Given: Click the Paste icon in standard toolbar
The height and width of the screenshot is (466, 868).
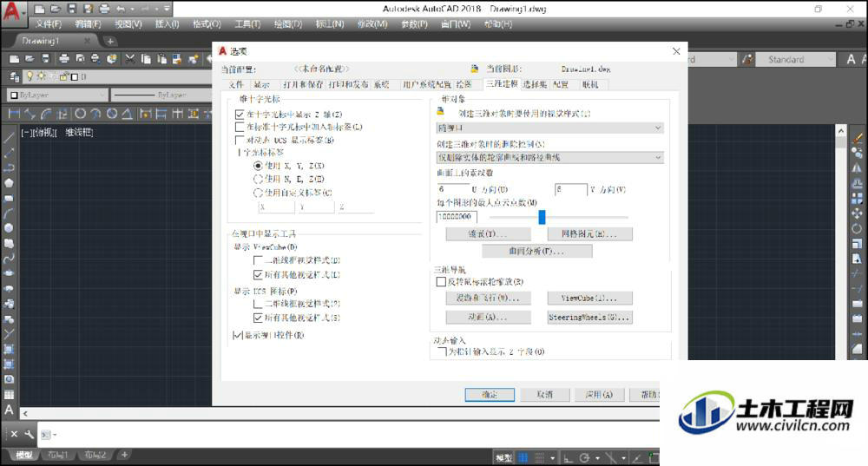Looking at the screenshot, I should coord(161,59).
